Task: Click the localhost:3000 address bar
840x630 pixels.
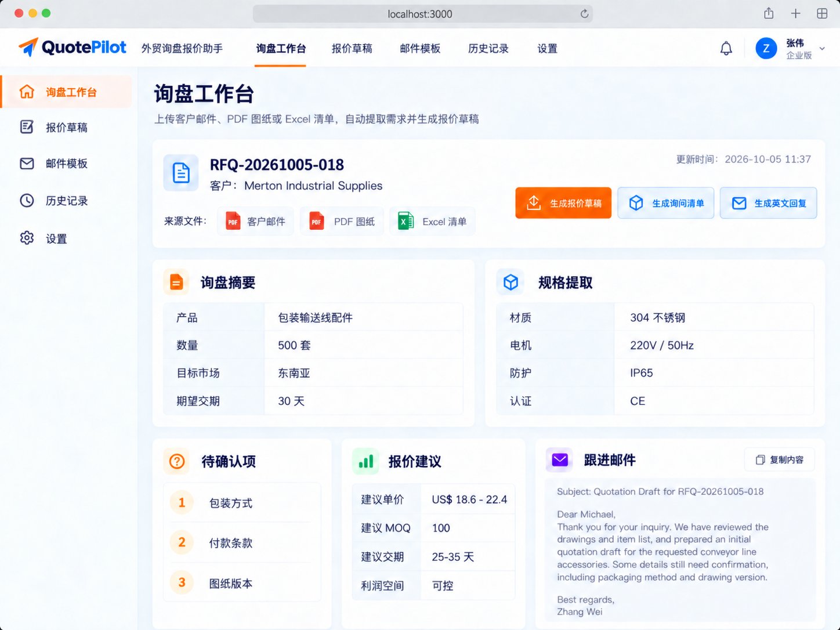Action: click(x=422, y=14)
